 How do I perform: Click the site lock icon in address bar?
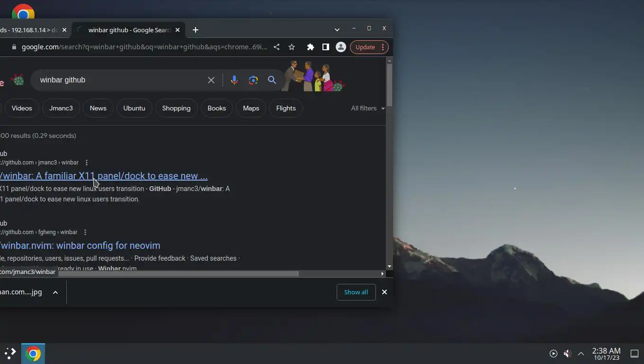tap(14, 47)
